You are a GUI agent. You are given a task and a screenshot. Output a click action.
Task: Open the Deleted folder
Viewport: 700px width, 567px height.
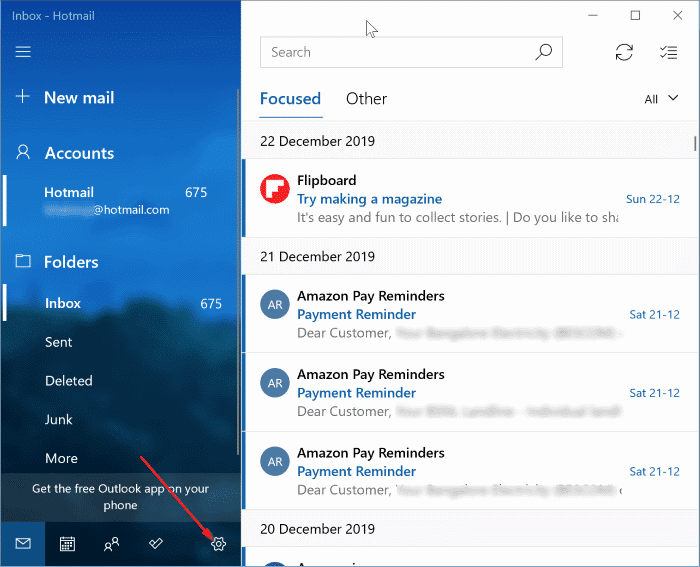(x=69, y=381)
